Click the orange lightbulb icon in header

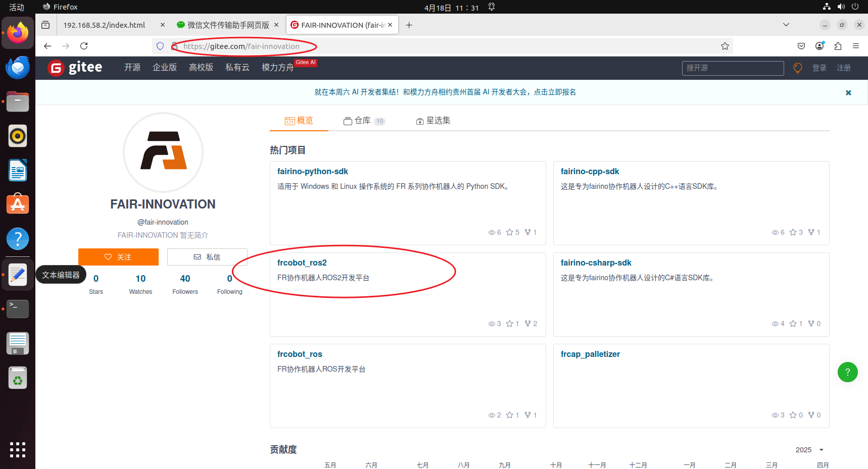click(798, 68)
